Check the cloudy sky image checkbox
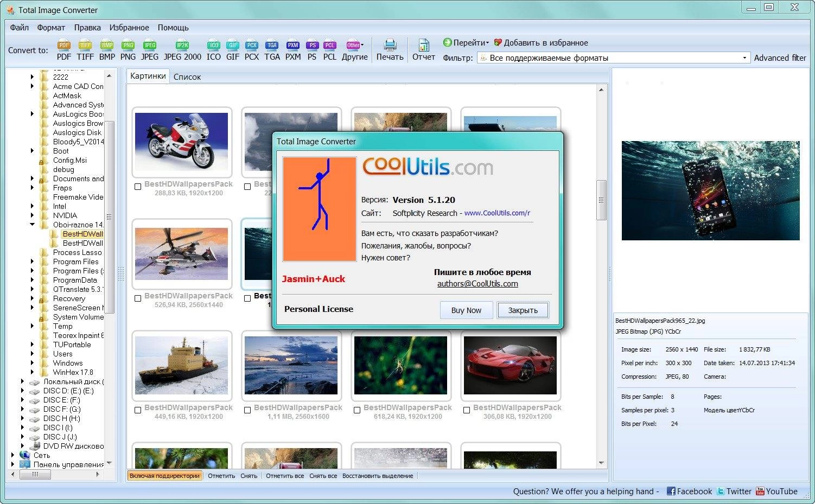This screenshot has width=815, height=504. point(247,187)
